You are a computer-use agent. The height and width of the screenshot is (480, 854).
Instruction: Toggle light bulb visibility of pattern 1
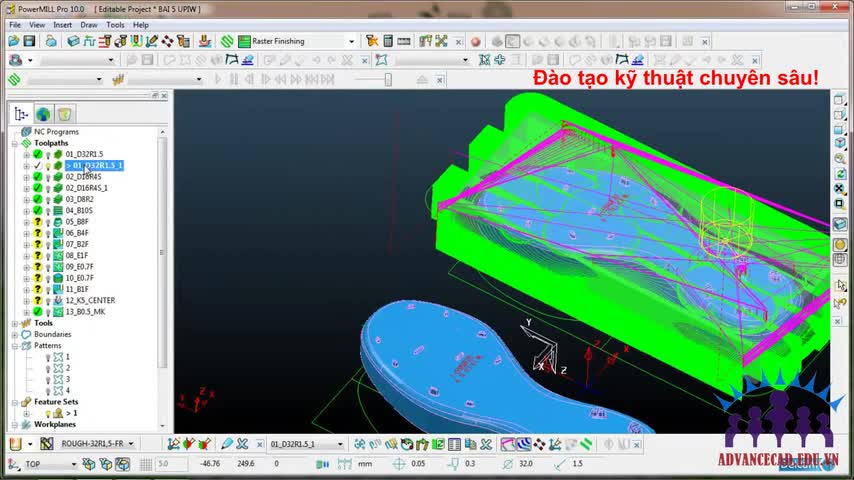coord(48,357)
